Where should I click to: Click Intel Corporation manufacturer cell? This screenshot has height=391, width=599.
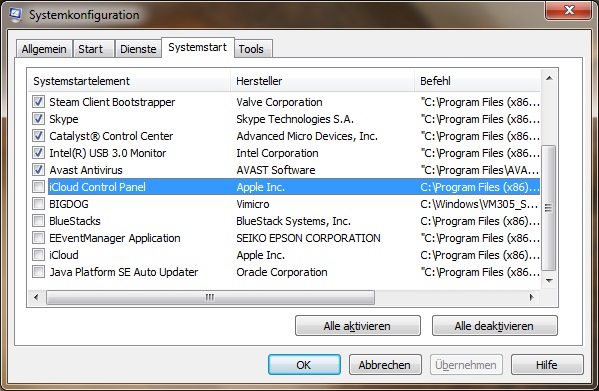coord(277,153)
